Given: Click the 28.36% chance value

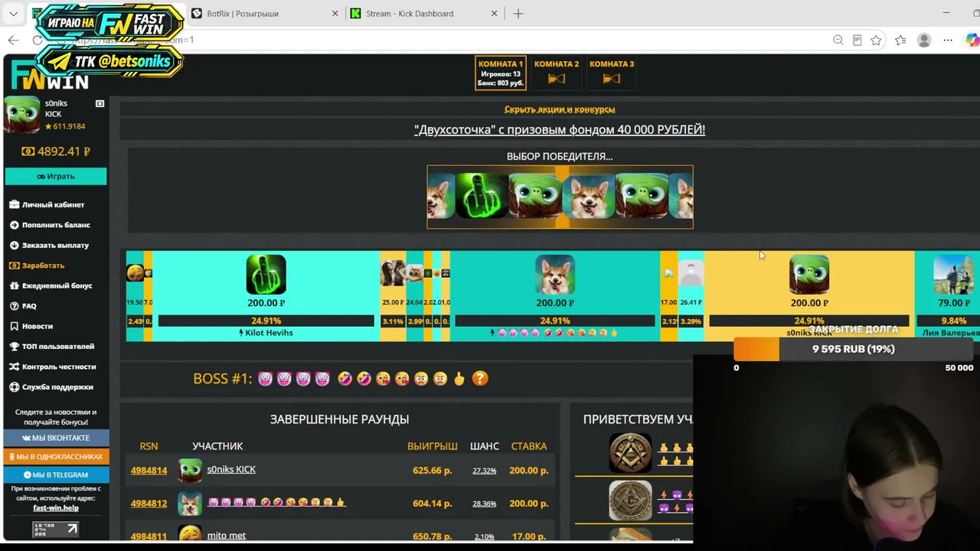Looking at the screenshot, I should coord(485,504).
